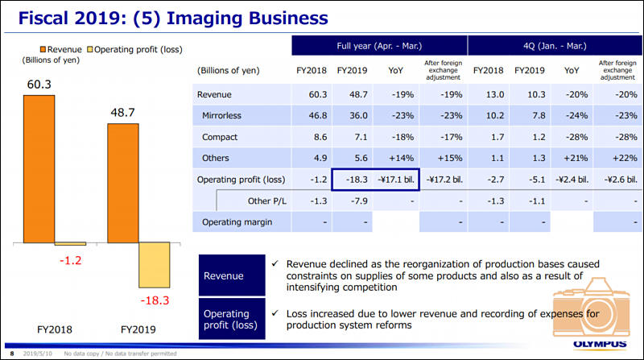Click the '-¥2.6 bil.' cell
The height and width of the screenshot is (360, 644).
(621, 180)
